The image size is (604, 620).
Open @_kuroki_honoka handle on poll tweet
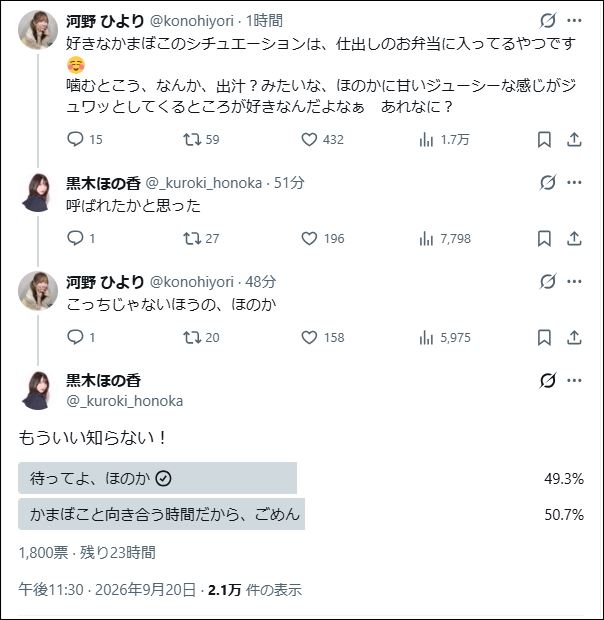(125, 401)
